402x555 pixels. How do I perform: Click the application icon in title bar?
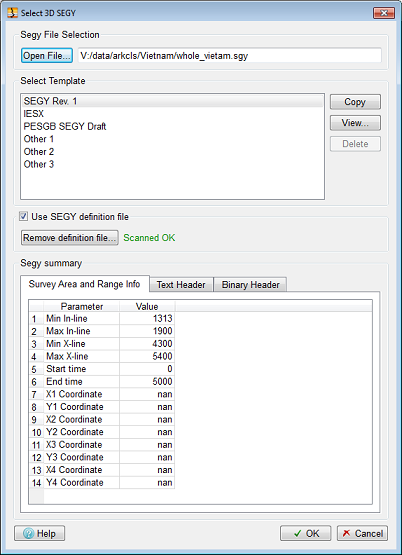click(12, 13)
